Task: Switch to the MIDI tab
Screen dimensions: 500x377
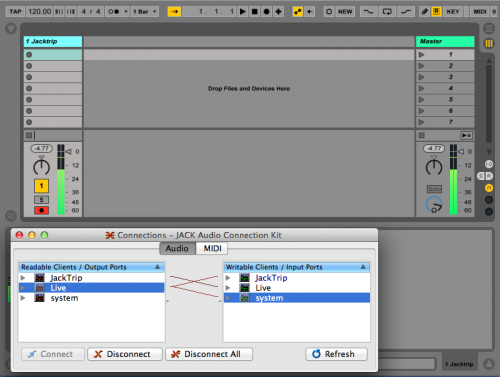Action: [212, 248]
